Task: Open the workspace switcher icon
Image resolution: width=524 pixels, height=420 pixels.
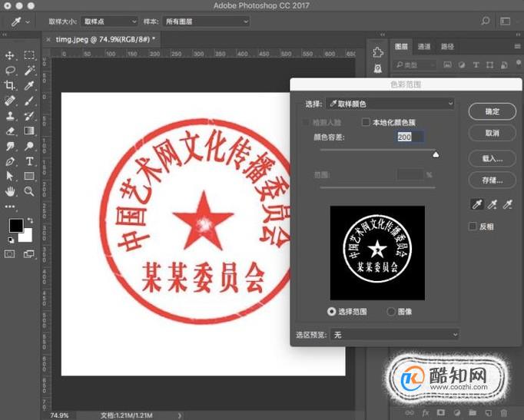Action: (x=506, y=21)
